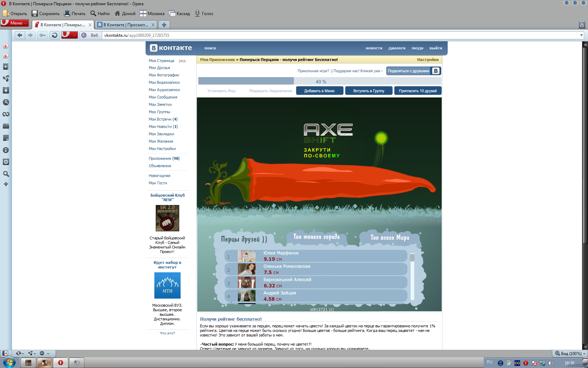Open the Widgets gear panel in sidebar

[x=6, y=162]
